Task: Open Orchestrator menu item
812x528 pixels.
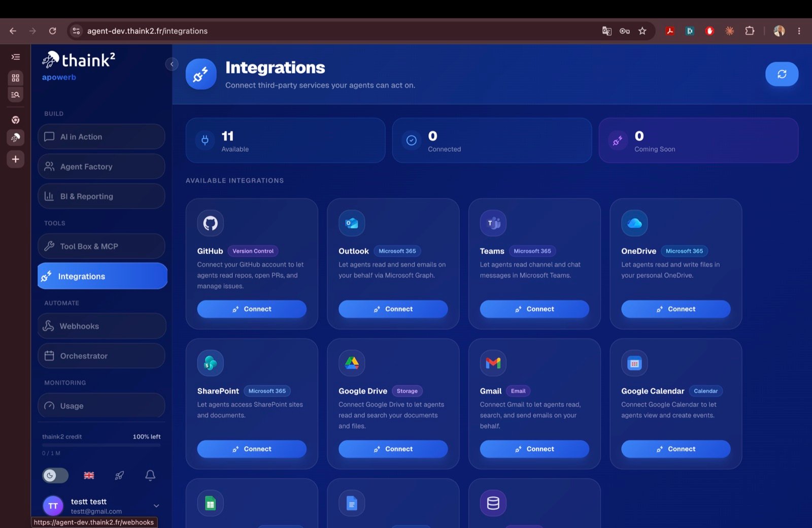Action: (x=101, y=356)
